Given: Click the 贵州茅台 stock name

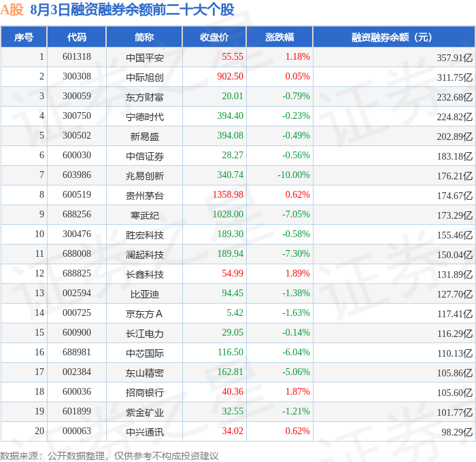Looking at the screenshot, I should click(x=145, y=196).
